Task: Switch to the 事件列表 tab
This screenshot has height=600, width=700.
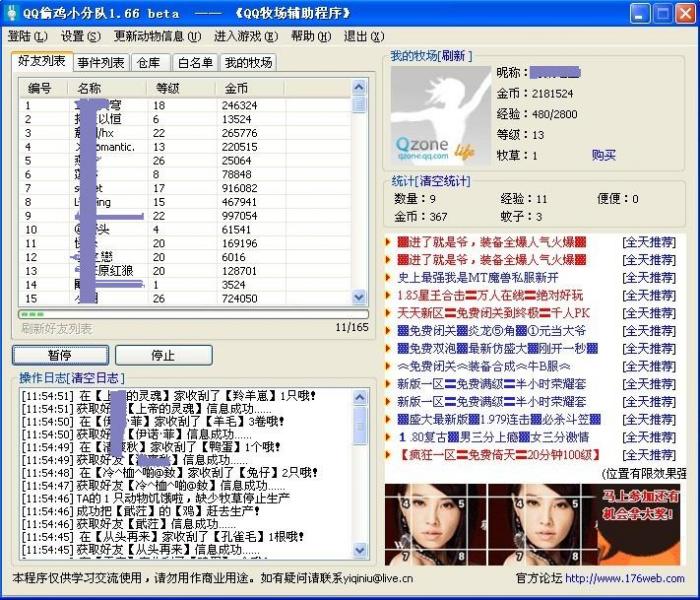Action: coord(101,62)
